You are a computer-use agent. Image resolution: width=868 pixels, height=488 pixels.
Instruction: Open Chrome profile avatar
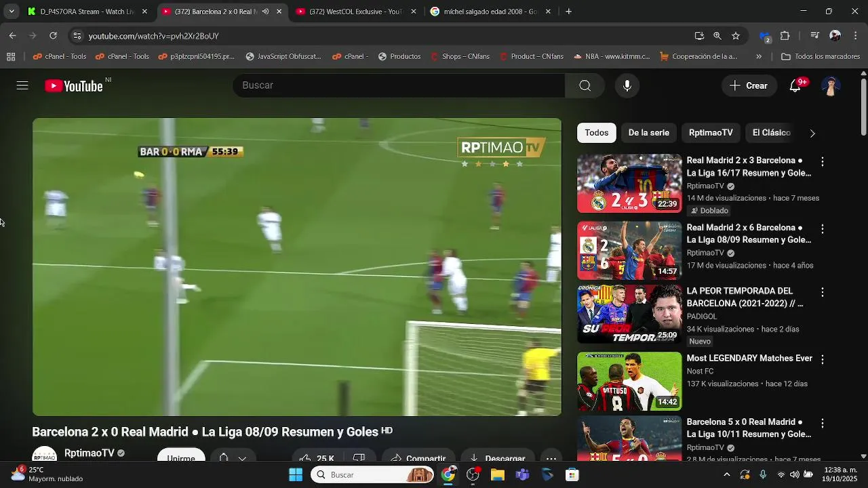point(835,36)
